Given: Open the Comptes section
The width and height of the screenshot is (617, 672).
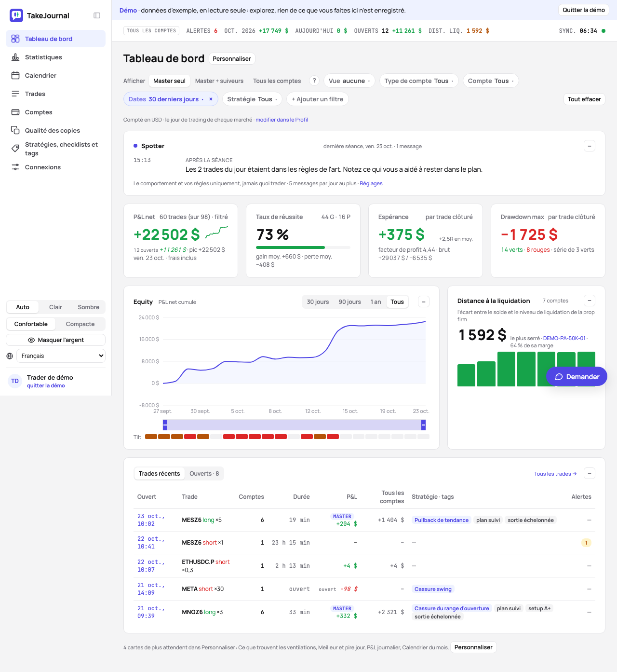Looking at the screenshot, I should click(x=55, y=112).
